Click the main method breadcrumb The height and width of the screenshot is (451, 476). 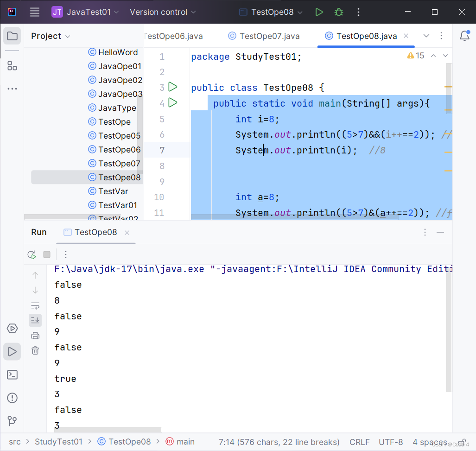tap(180, 442)
